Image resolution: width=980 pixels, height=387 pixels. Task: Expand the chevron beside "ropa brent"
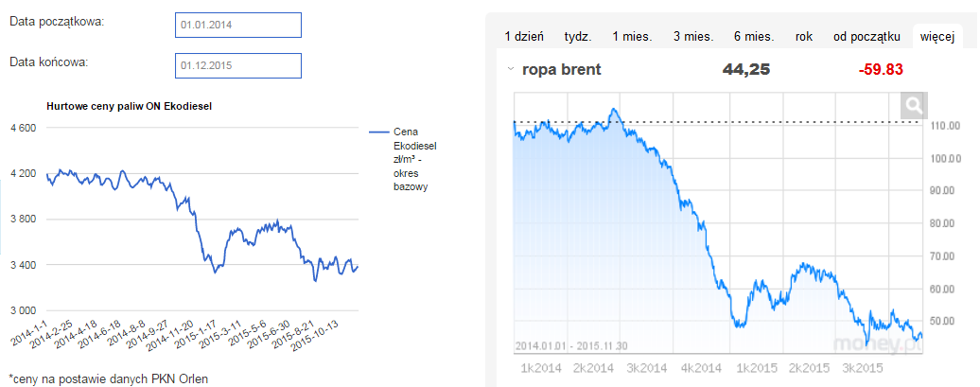pyautogui.click(x=510, y=69)
